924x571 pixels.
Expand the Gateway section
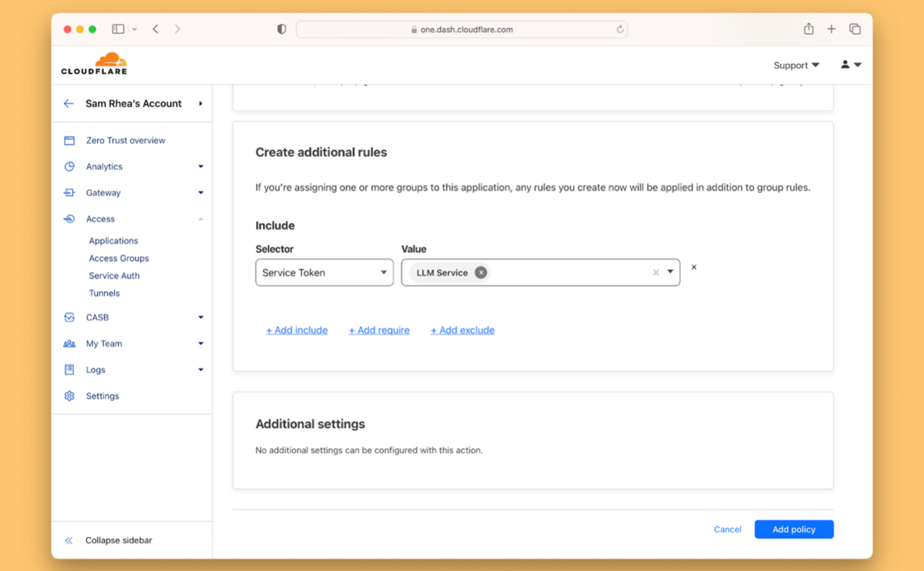pyautogui.click(x=200, y=193)
